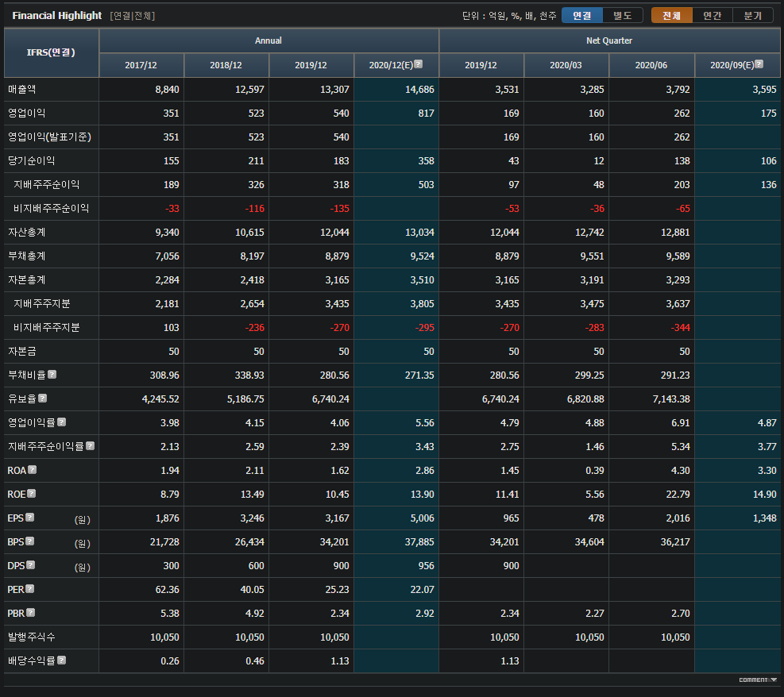Image resolution: width=784 pixels, height=697 pixels.
Task: Open help icon next to PBR
Action: (30, 613)
